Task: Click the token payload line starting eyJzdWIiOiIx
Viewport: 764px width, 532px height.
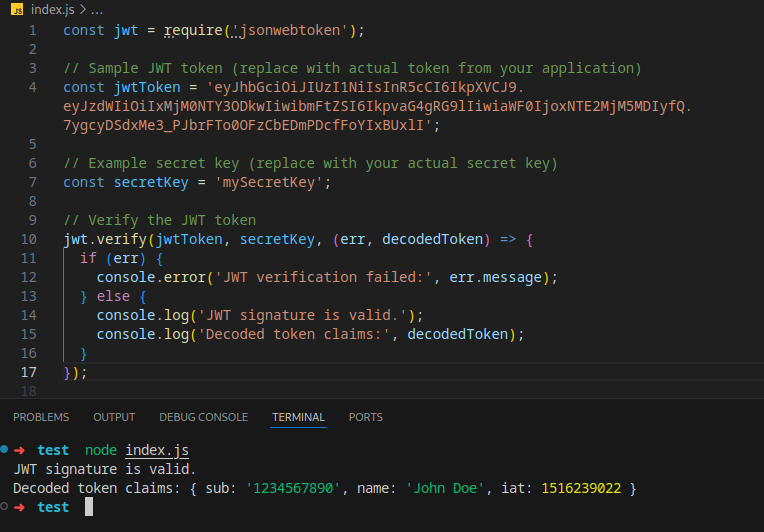Action: click(x=377, y=106)
